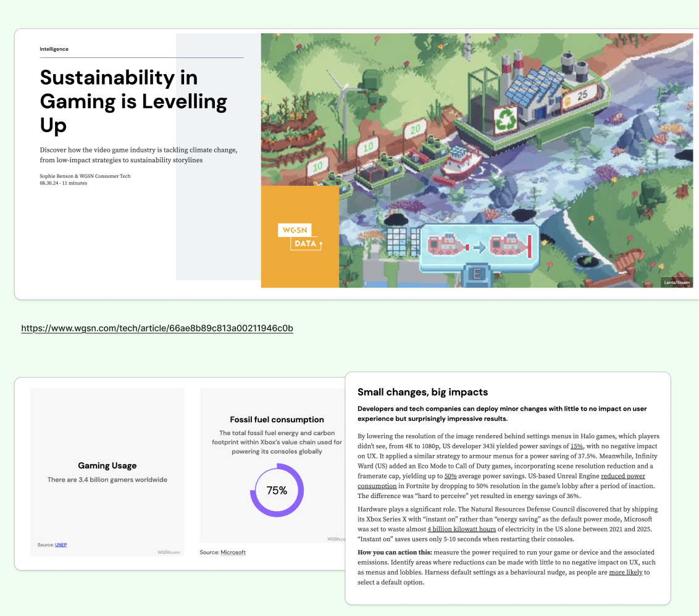Open the reduced power consumption link

[623, 475]
